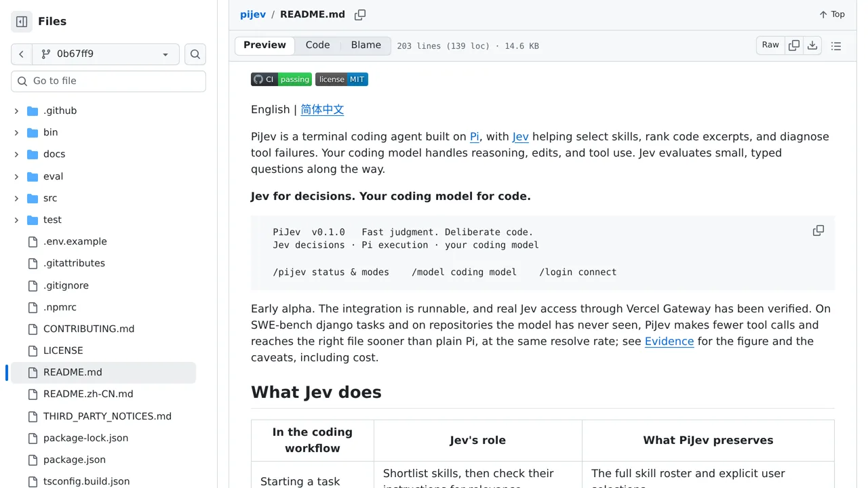The image size is (868, 488).
Task: Open README.zh-CN.md in file tree
Action: (103, 394)
